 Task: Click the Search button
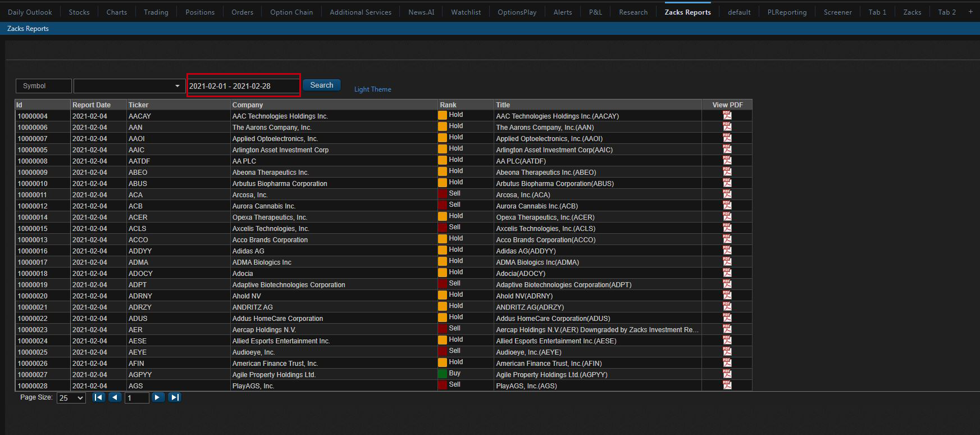322,85
